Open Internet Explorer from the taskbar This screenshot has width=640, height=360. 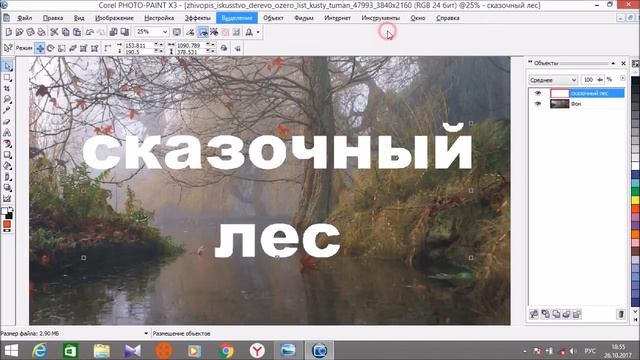click(x=40, y=351)
